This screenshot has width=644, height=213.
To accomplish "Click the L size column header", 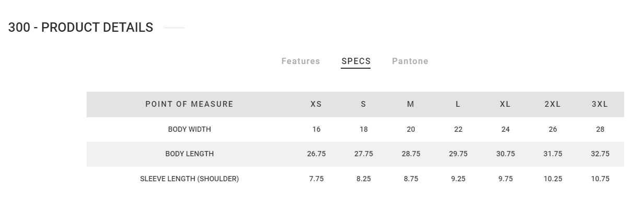I will (458, 104).
